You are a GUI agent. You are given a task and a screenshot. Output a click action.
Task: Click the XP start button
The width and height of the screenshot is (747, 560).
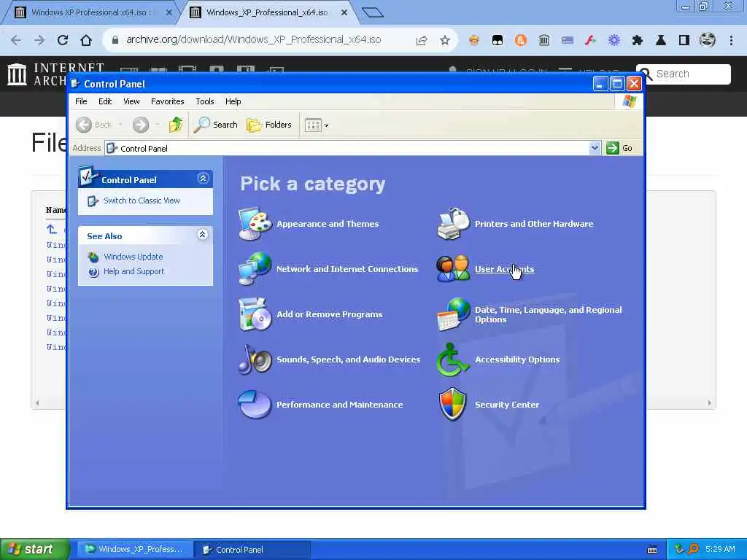34,549
